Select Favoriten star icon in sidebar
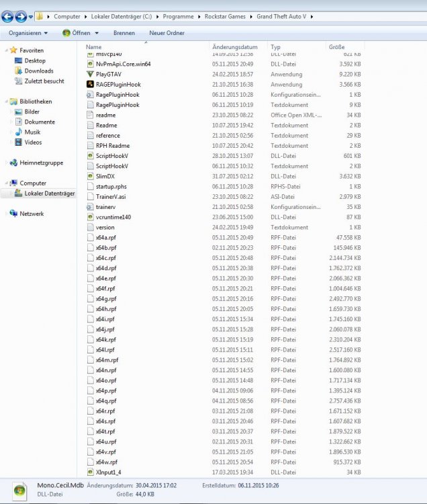 coord(13,50)
